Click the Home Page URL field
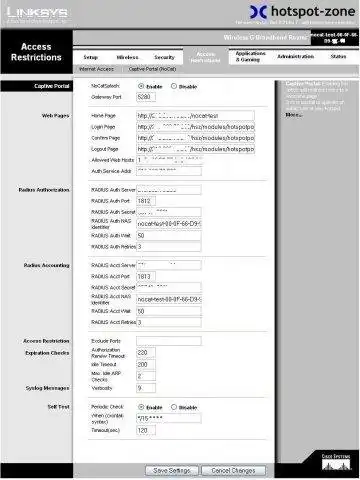 pos(195,116)
